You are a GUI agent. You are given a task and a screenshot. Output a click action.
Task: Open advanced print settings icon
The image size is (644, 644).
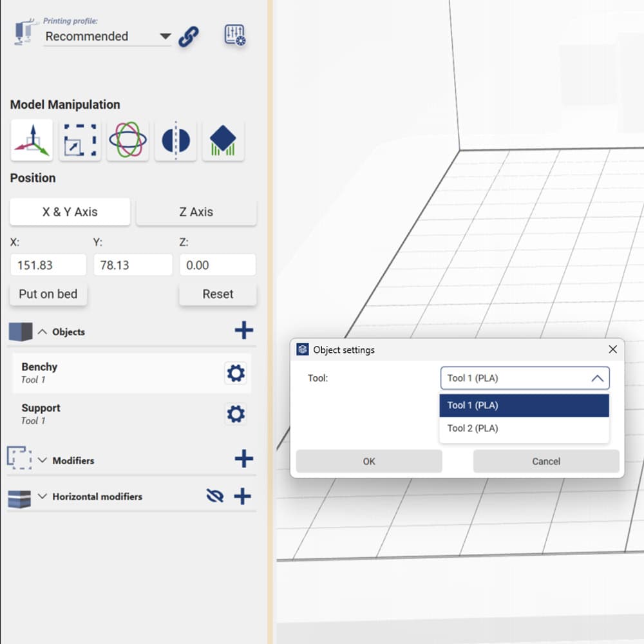(235, 35)
